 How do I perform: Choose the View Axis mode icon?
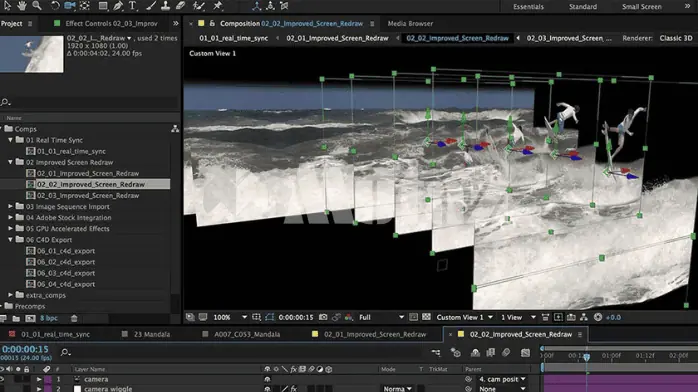coord(284,6)
